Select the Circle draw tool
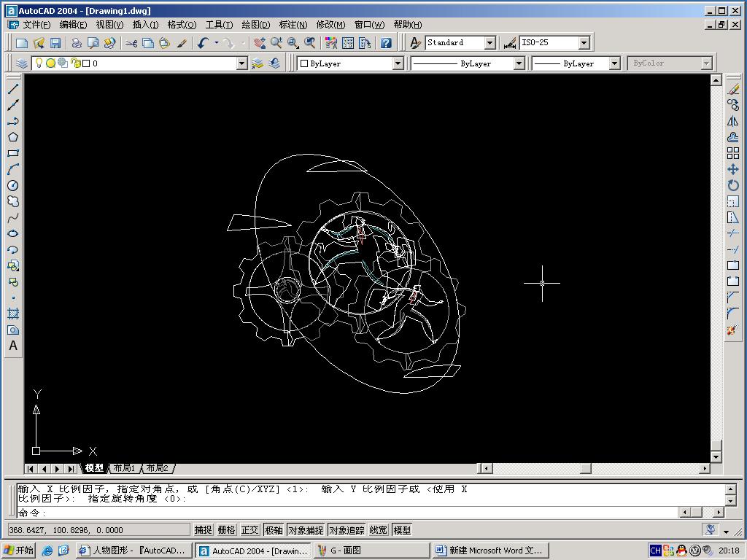Viewport: 747px width, 560px height. 13,185
